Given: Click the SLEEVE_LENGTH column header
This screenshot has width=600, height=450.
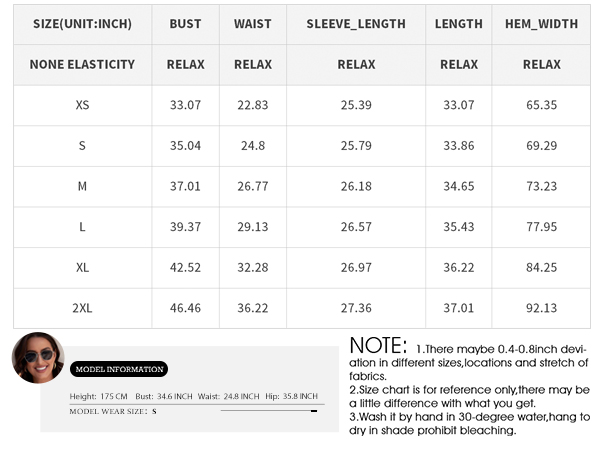Looking at the screenshot, I should tap(356, 24).
